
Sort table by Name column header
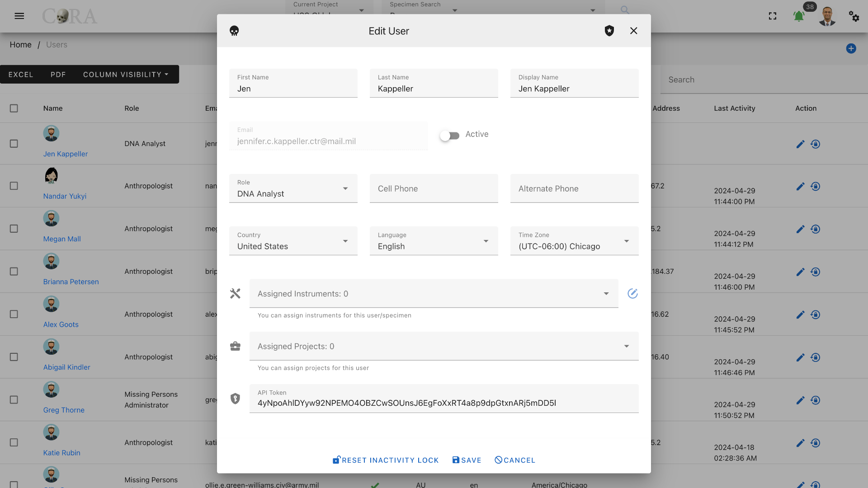click(53, 108)
